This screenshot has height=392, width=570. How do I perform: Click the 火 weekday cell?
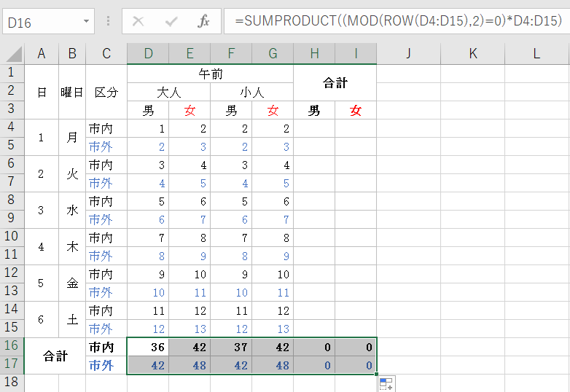tap(72, 173)
